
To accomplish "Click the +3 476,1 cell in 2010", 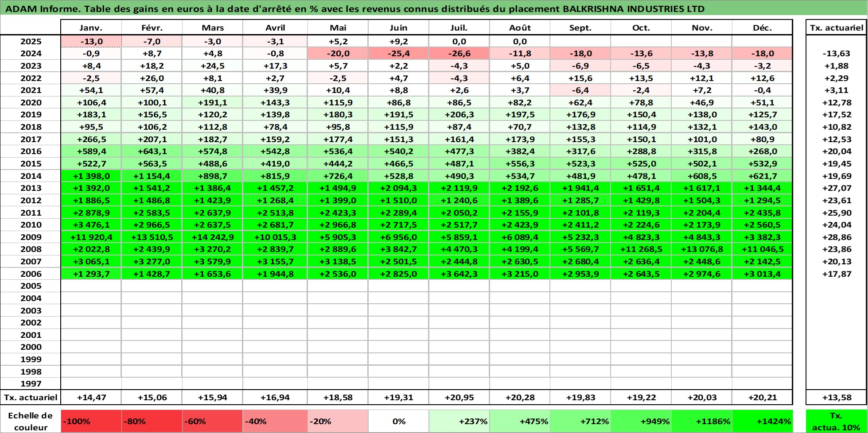I will (x=91, y=225).
